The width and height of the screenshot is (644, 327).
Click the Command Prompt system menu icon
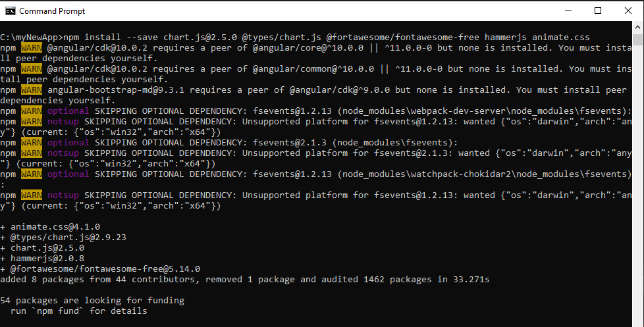tap(10, 11)
